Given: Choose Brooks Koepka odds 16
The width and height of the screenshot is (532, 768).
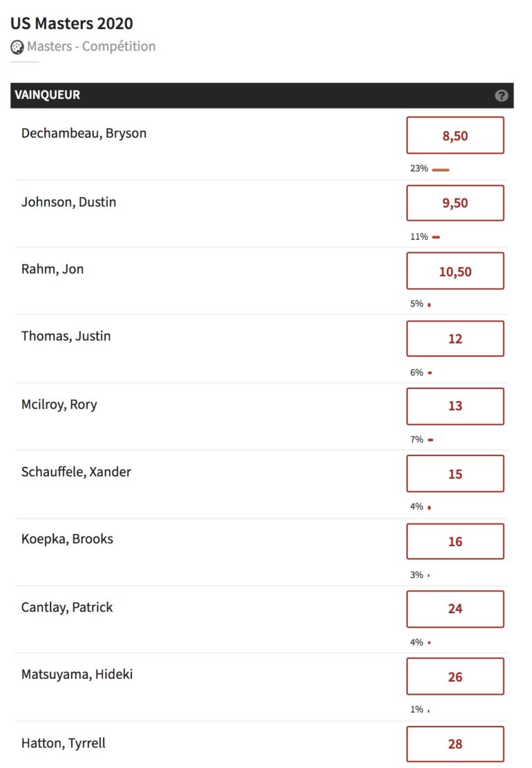Looking at the screenshot, I should coord(455,541).
